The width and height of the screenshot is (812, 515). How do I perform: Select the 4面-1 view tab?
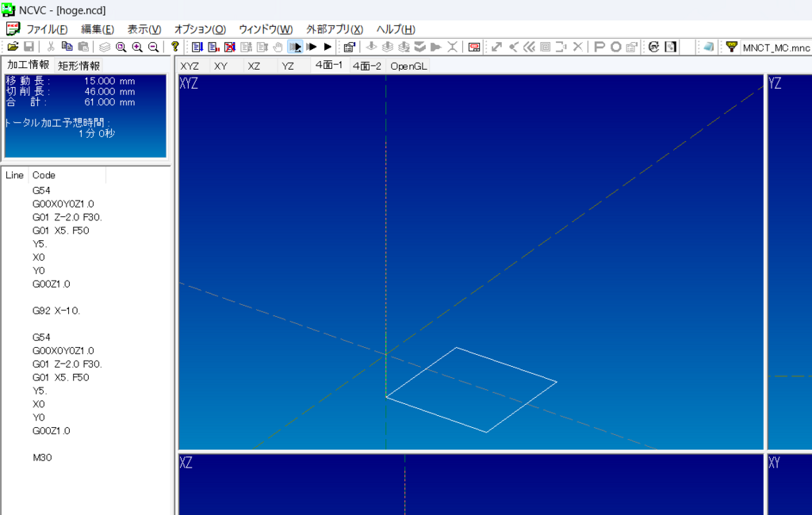coord(329,65)
